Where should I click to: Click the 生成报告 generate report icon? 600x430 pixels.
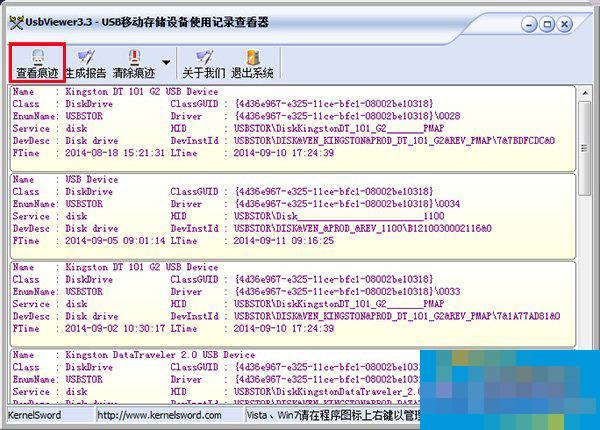click(86, 63)
